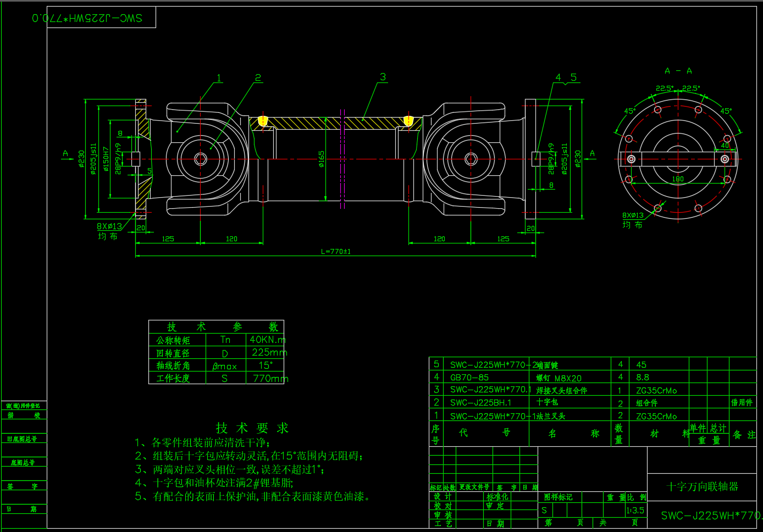This screenshot has width=763, height=532.
Task: Select part callout number 1 label
Action: tap(219, 78)
